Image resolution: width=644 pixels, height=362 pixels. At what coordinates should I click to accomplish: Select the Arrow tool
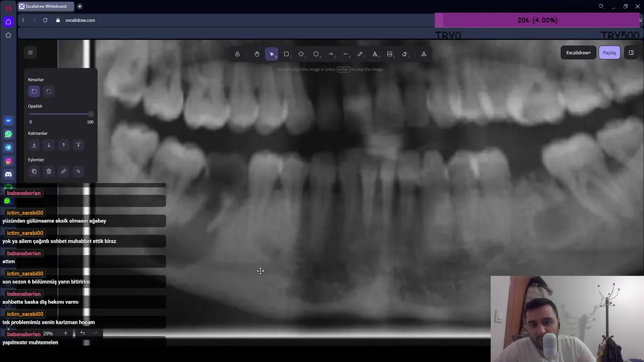[331, 54]
